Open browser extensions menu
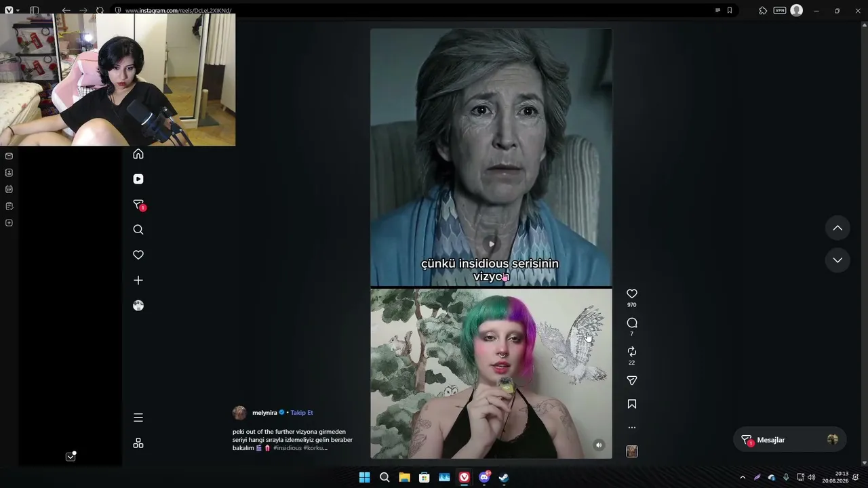Image resolution: width=868 pixels, height=488 pixels. [x=763, y=10]
